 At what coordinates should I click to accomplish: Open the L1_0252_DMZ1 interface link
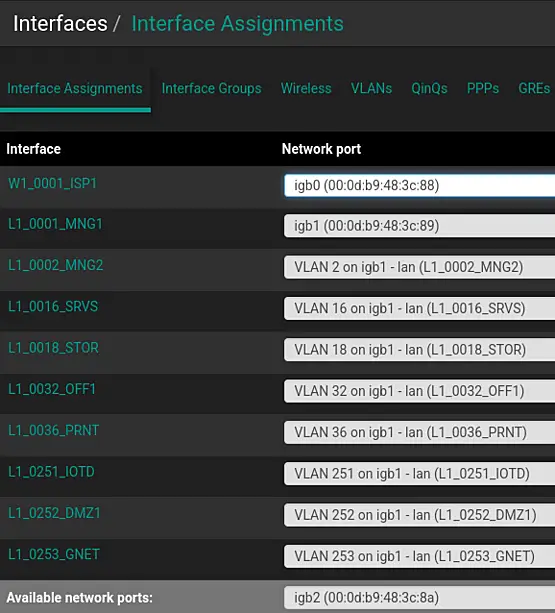[x=54, y=513]
